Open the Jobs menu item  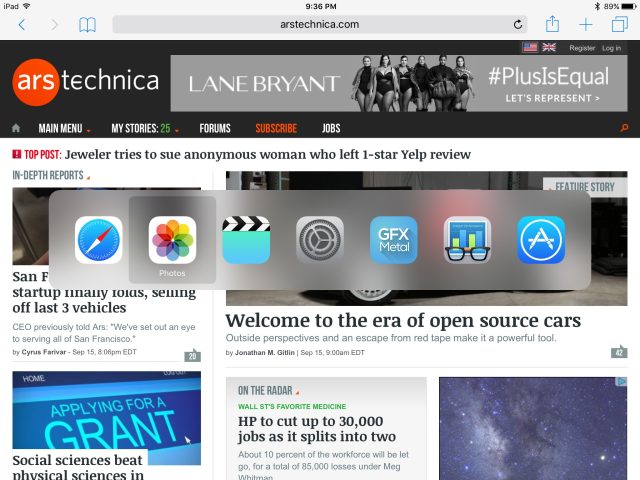coord(331,129)
